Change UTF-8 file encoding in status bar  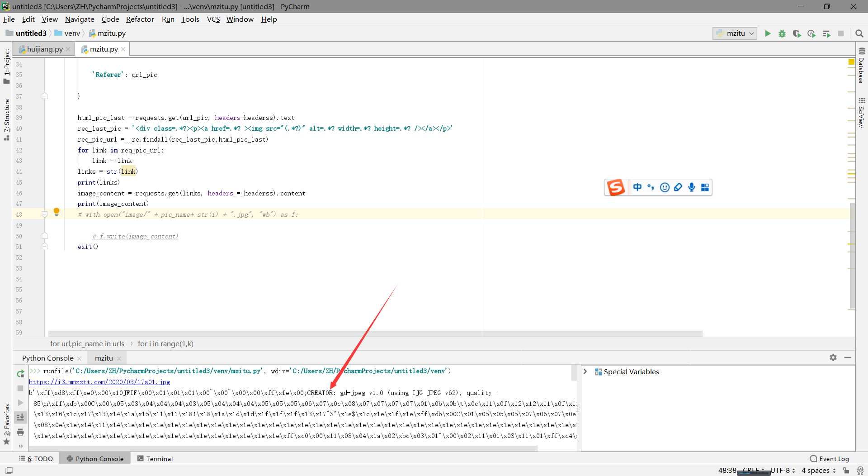(x=783, y=471)
